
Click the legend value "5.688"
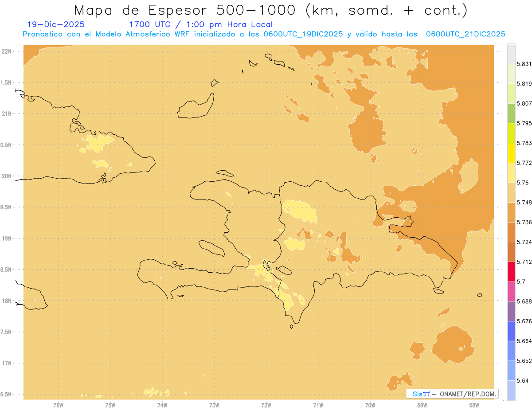click(524, 301)
